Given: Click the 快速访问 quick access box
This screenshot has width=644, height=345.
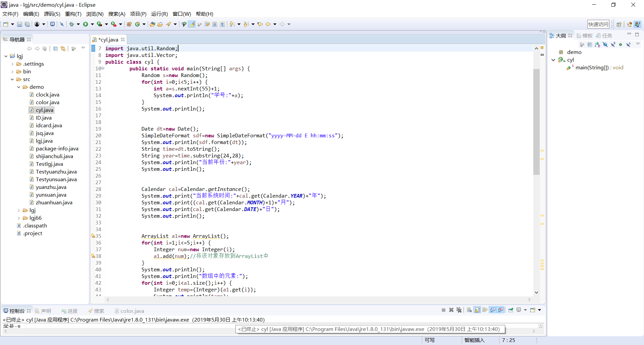Looking at the screenshot, I should coord(598,24).
